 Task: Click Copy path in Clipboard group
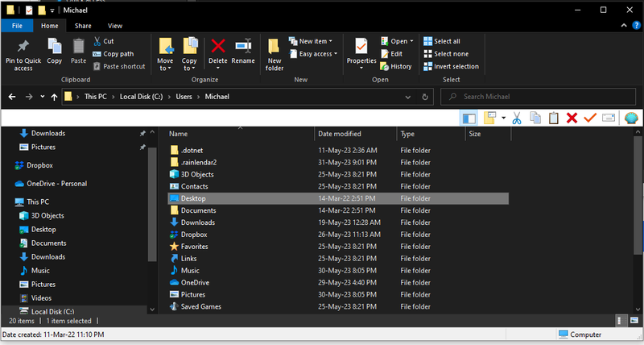(118, 54)
